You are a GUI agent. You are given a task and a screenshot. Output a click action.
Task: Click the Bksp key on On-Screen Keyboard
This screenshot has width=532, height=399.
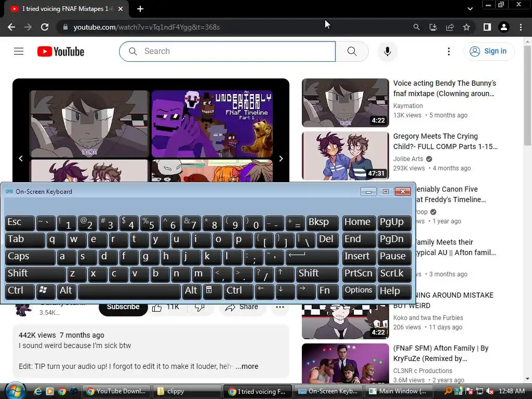[322, 223]
